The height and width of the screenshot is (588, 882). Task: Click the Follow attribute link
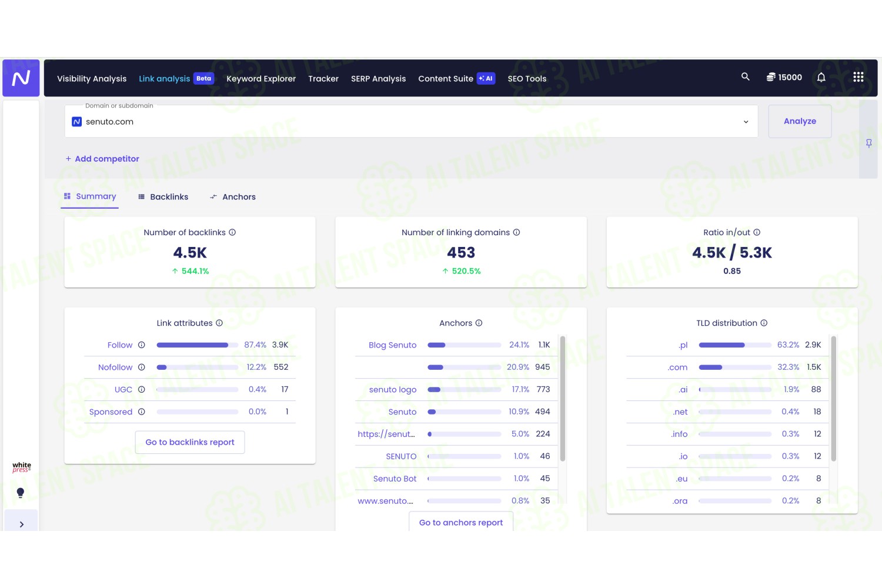[120, 345]
